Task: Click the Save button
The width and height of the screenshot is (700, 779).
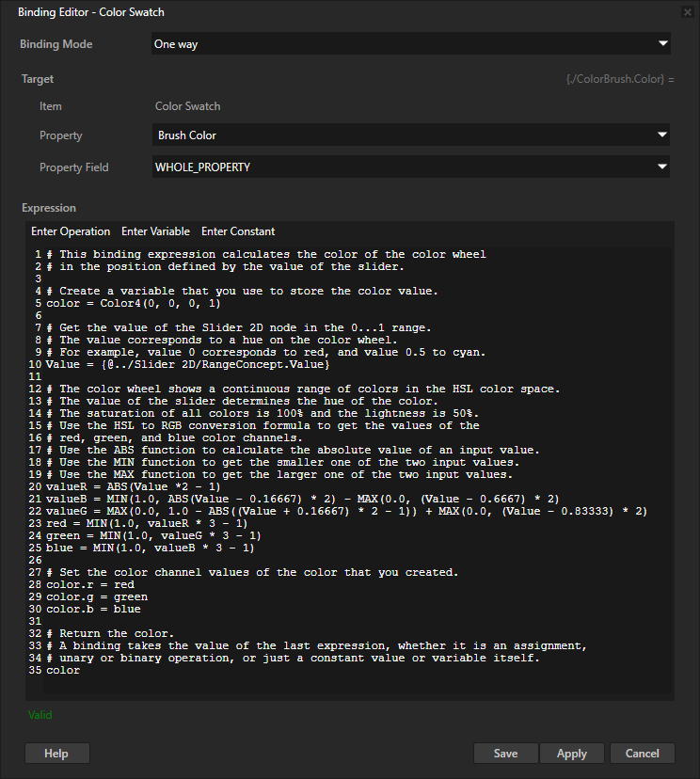Action: tap(505, 753)
